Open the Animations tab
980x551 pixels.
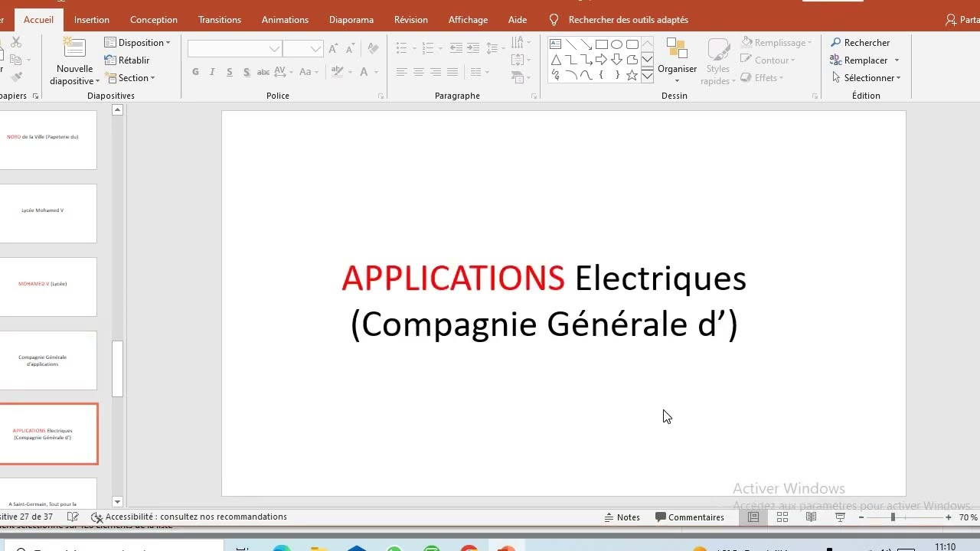(x=285, y=20)
